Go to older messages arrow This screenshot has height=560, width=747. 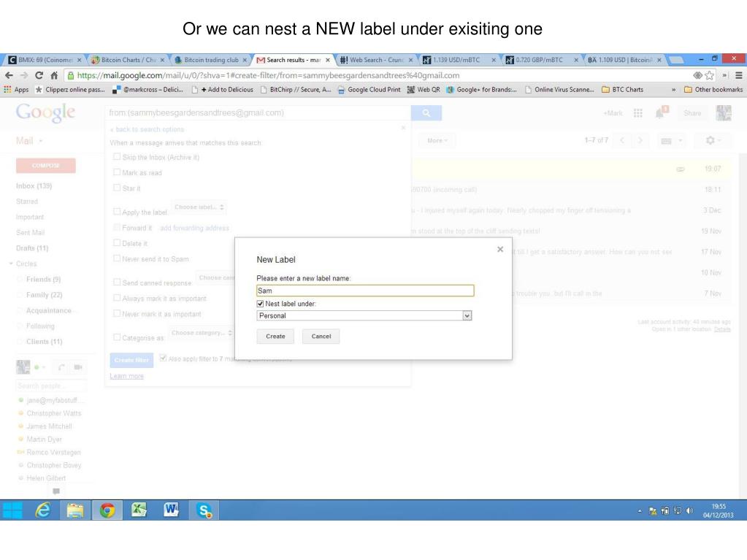[x=640, y=140]
